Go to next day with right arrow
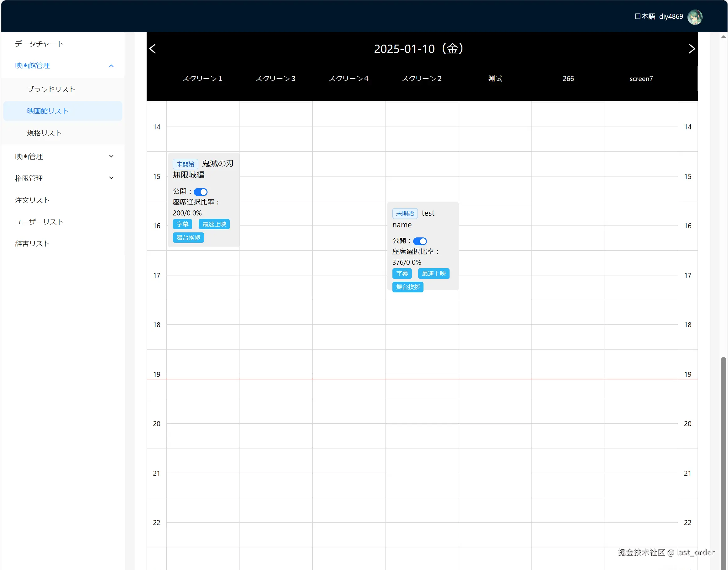The height and width of the screenshot is (570, 728). pos(692,49)
